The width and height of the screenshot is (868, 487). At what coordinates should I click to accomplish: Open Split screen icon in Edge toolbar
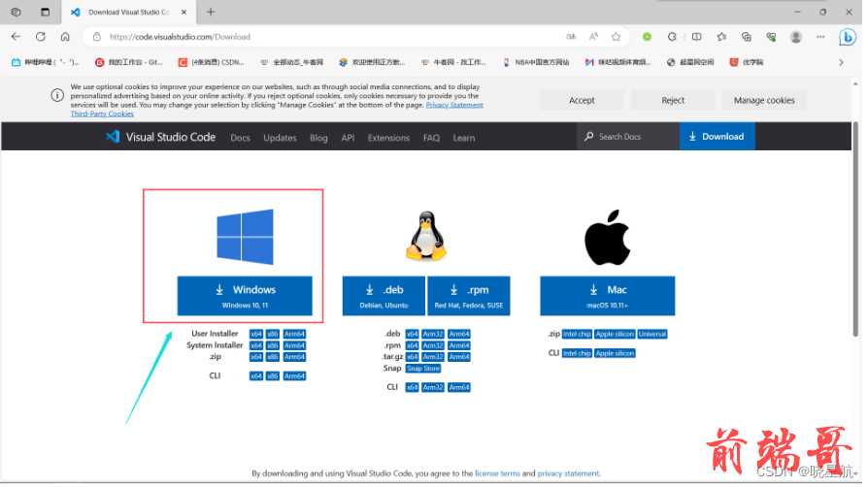[697, 37]
